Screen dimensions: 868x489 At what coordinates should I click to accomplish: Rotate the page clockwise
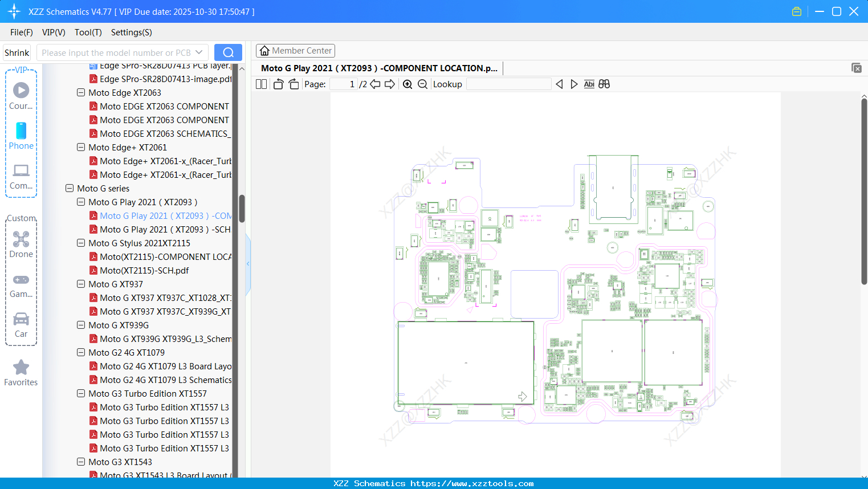(293, 84)
